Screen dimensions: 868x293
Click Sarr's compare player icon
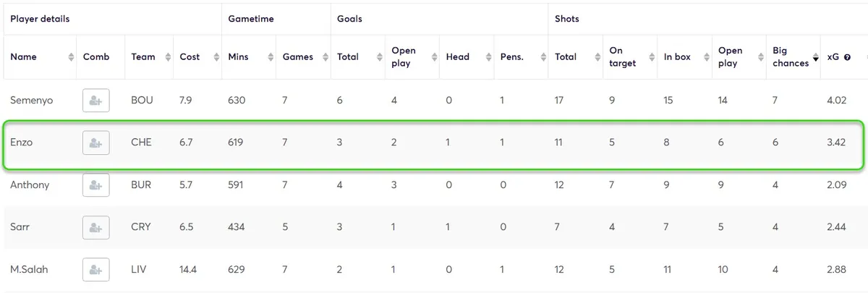click(x=95, y=227)
